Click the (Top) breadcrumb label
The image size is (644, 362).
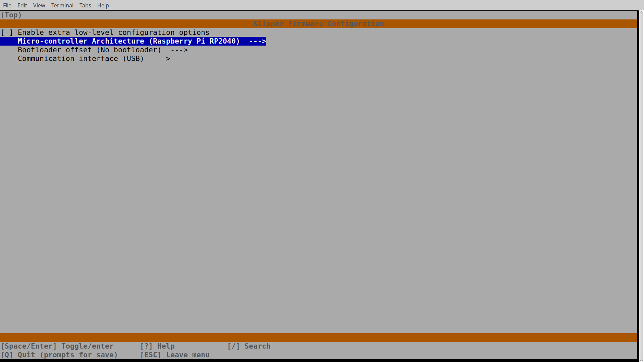click(x=11, y=15)
